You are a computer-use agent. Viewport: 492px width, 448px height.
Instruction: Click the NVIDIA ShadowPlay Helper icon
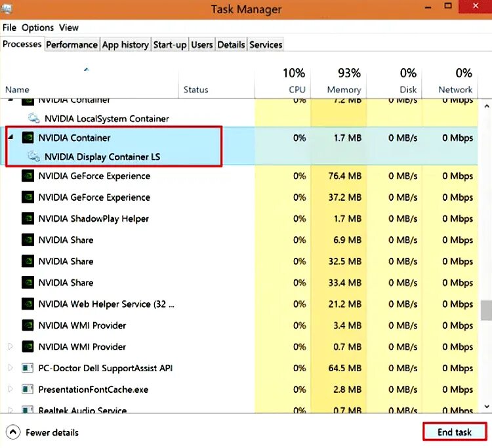28,218
